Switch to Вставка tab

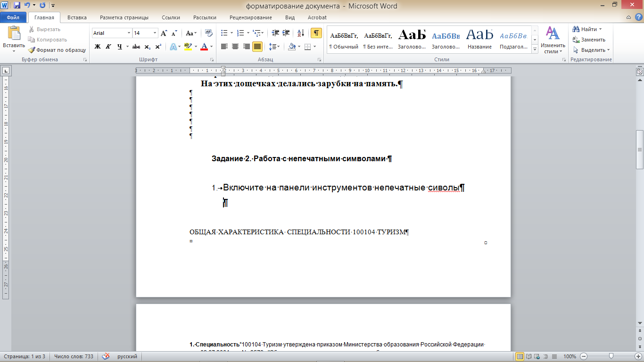coord(77,17)
